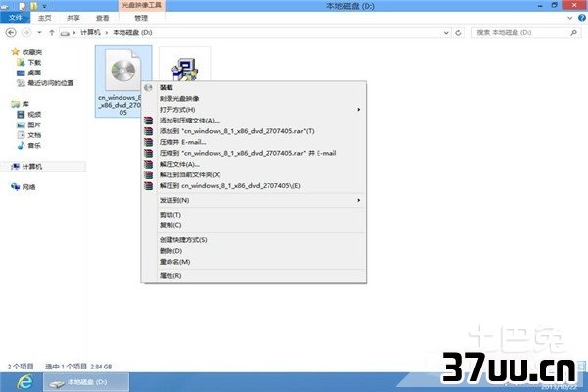Switch to the 查看 ribbon tab
The width and height of the screenshot is (588, 392).
click(102, 18)
